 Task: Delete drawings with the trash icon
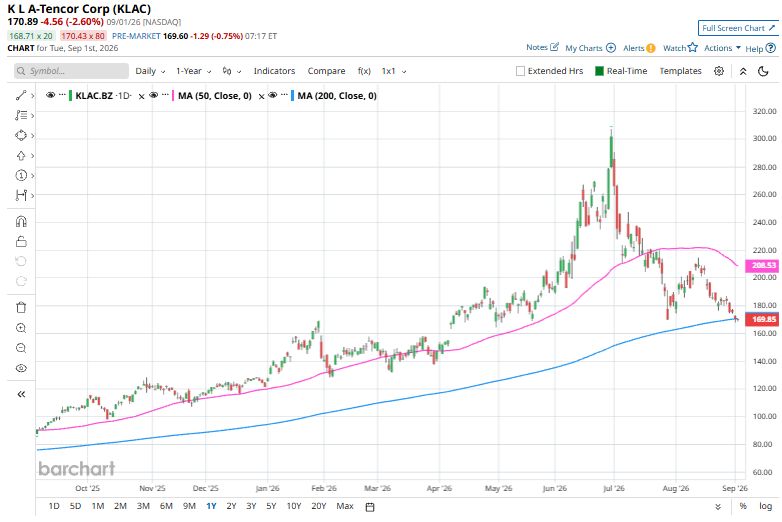point(21,308)
